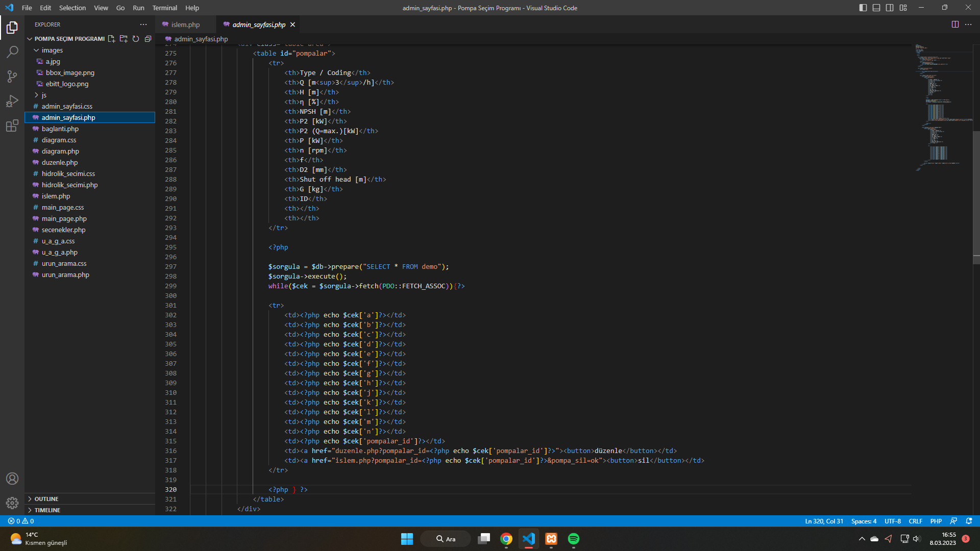This screenshot has height=551, width=980.
Task: Click the PHP language mode indicator
Action: [936, 521]
